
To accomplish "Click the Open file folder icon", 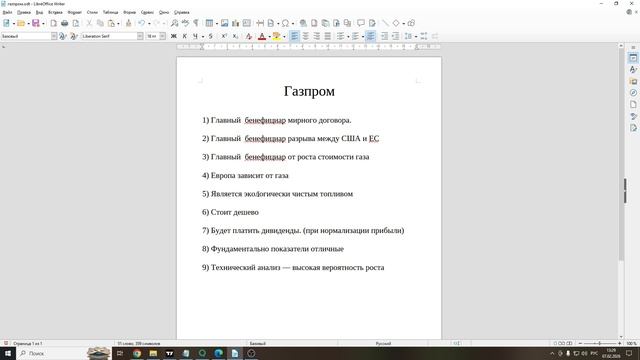I will (x=21, y=23).
